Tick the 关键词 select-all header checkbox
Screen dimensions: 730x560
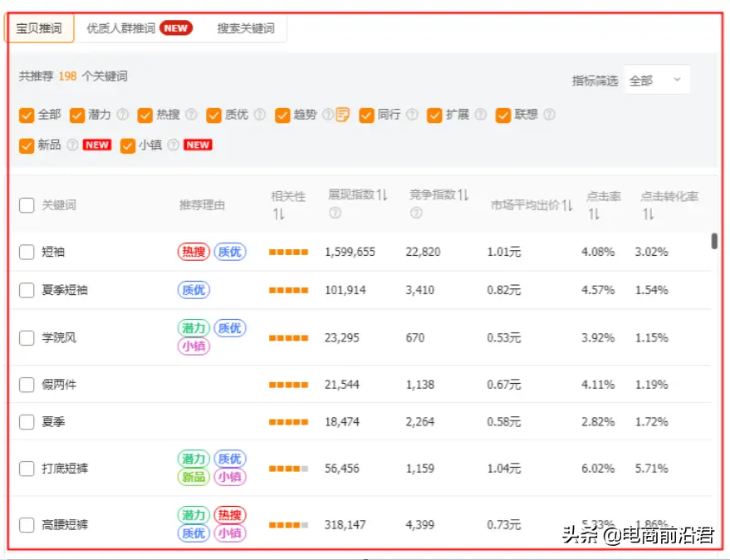pyautogui.click(x=27, y=205)
